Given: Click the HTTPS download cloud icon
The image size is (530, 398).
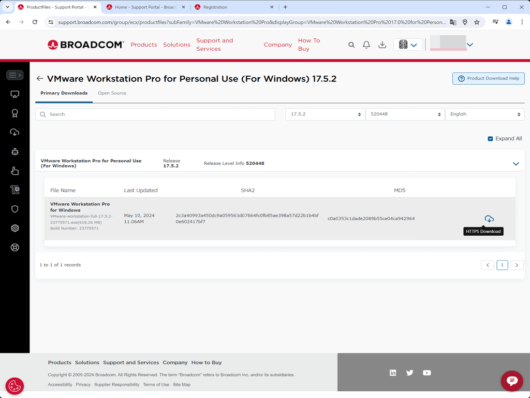Looking at the screenshot, I should (x=489, y=219).
